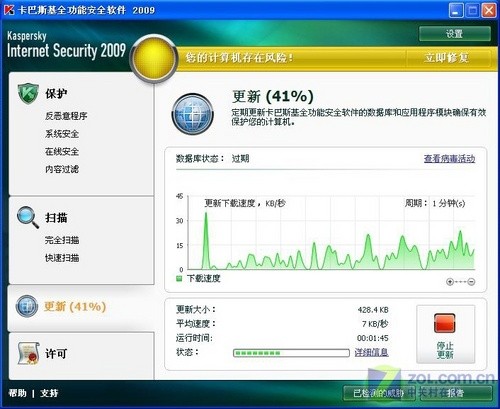Select 反恶意程序 under protection
Image resolution: width=500 pixels, height=409 pixels.
(66, 116)
